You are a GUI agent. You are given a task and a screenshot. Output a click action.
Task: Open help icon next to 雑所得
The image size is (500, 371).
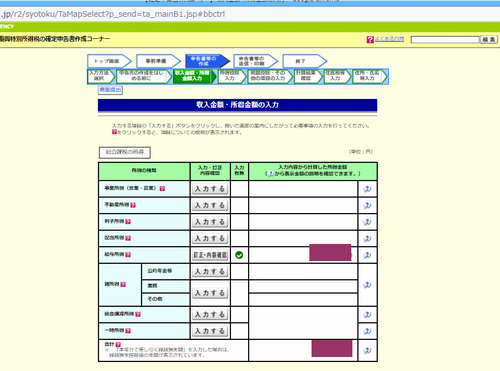click(123, 284)
